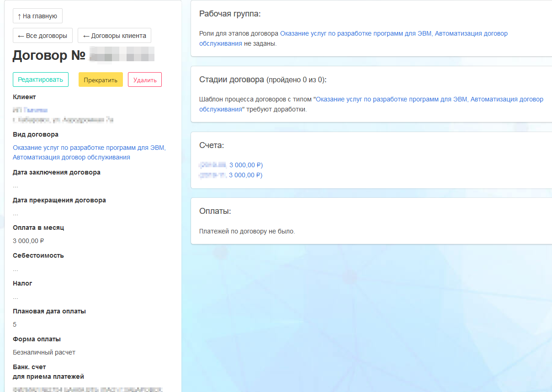Click the yellow 'Прекратить' button
The image size is (552, 392).
point(101,79)
